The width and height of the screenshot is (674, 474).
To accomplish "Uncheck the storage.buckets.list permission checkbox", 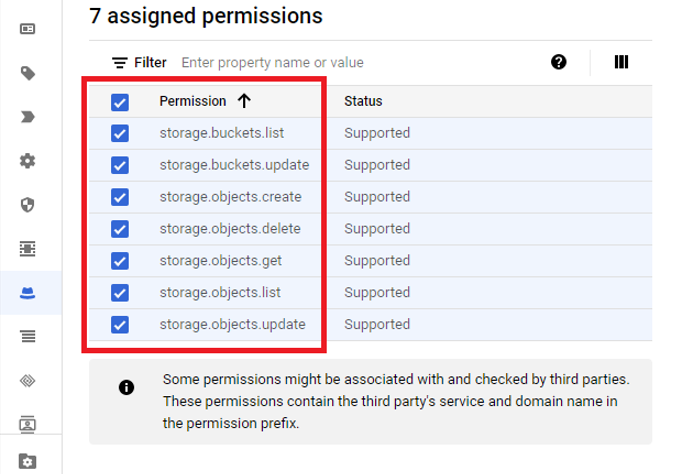I will [x=120, y=133].
